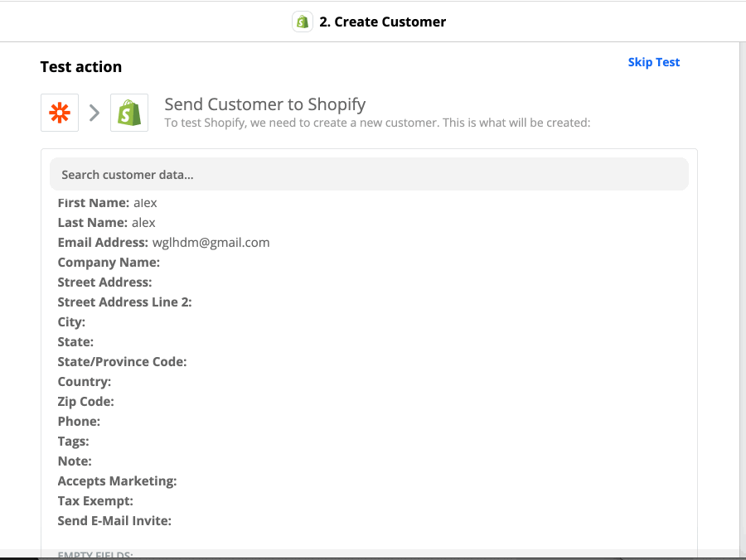
Task: Click the 'State/Province Code:' label
Action: [123, 362]
